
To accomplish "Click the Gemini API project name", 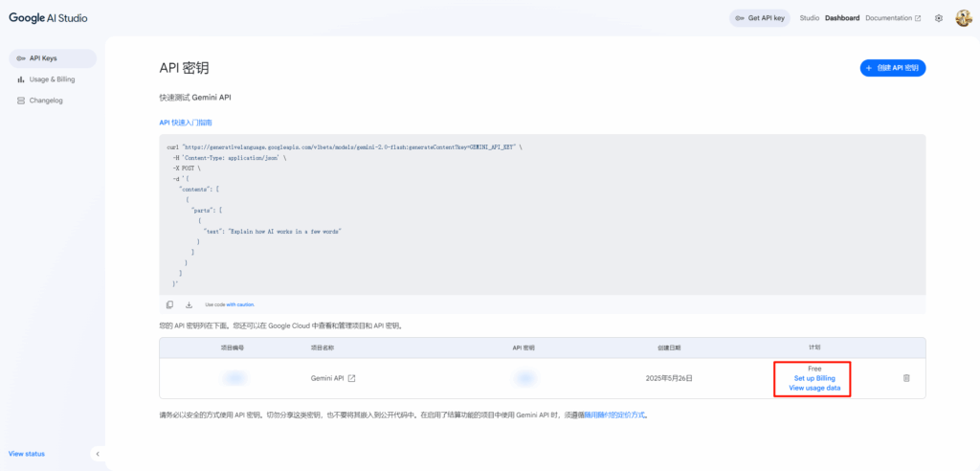I will [327, 378].
